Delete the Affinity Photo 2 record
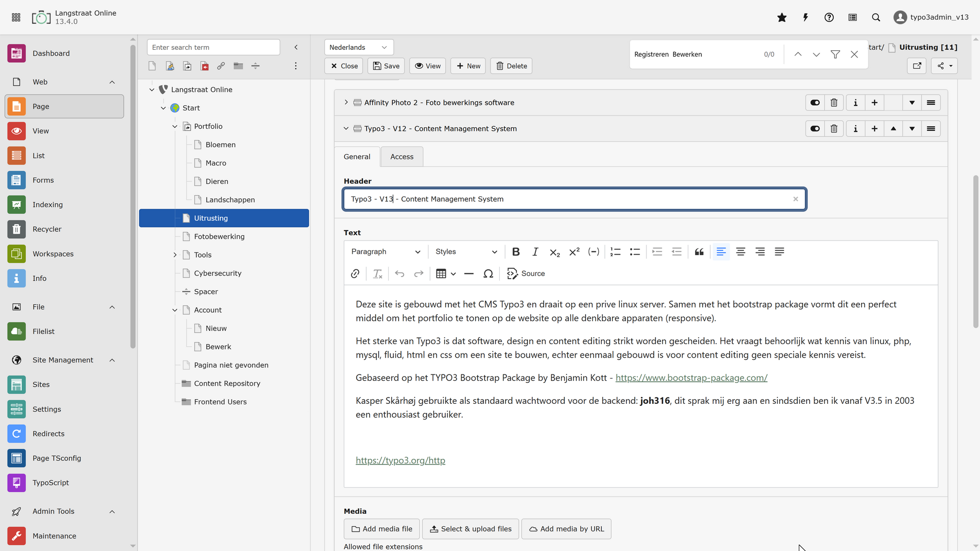 point(834,103)
